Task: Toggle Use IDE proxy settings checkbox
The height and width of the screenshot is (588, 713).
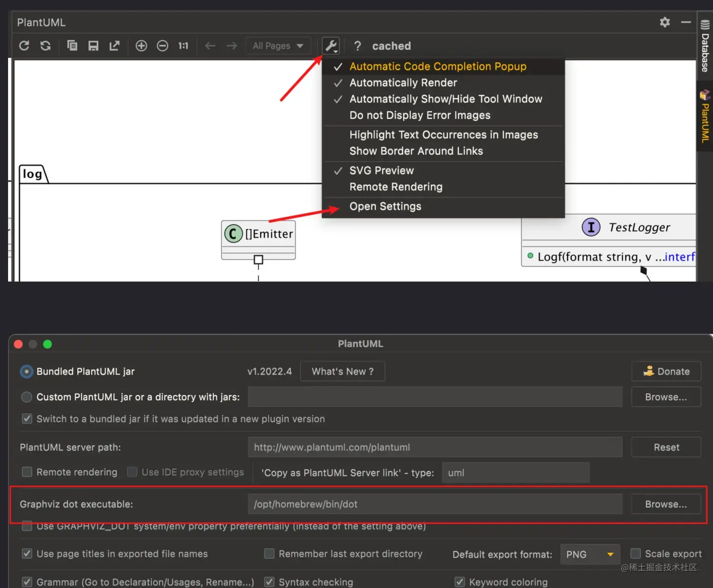Action: point(132,472)
